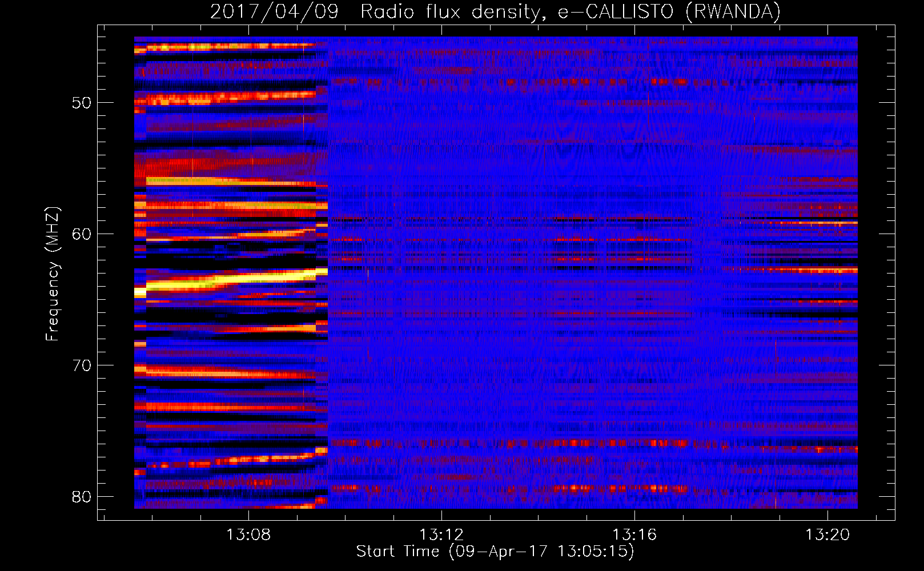
Task: Click the frequency tick label "50"
Action: [82, 103]
